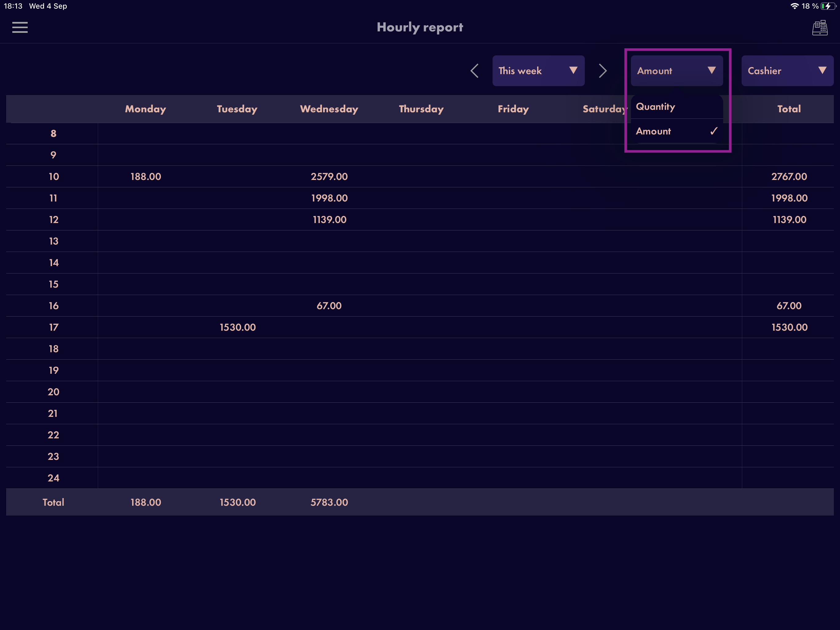Screen dimensions: 840x630
Task: Click the hour 8 row label
Action: click(x=53, y=134)
